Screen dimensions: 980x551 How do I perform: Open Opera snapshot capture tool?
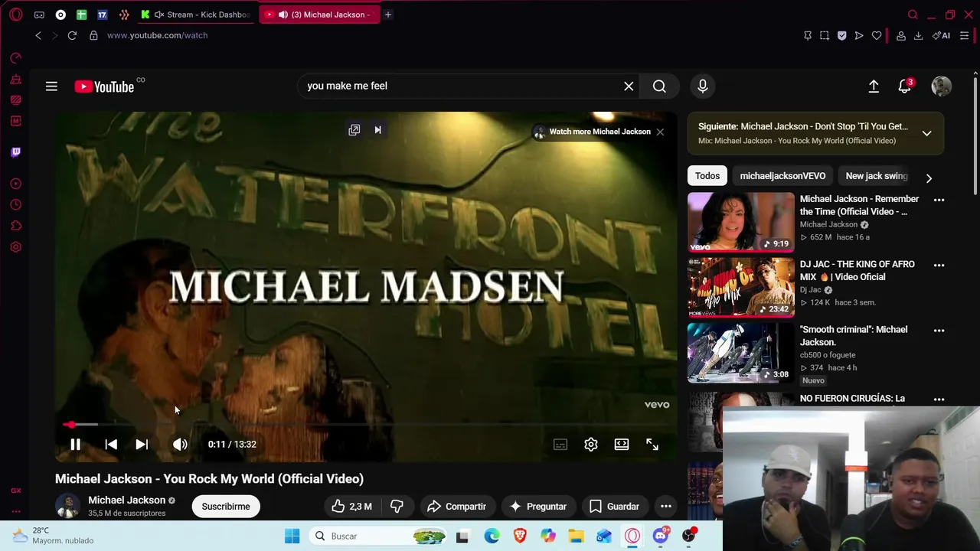pos(825,35)
